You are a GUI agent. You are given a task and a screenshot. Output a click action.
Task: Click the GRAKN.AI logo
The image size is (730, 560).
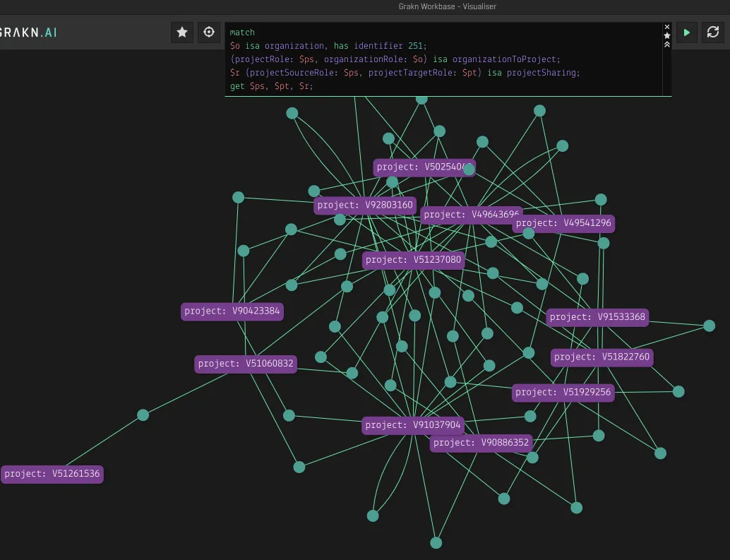pos(28,32)
